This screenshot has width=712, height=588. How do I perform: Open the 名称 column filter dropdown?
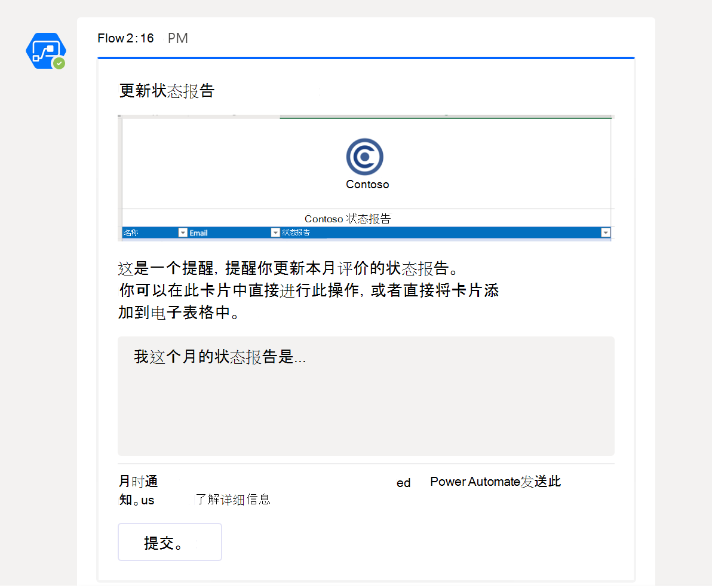pyautogui.click(x=183, y=232)
